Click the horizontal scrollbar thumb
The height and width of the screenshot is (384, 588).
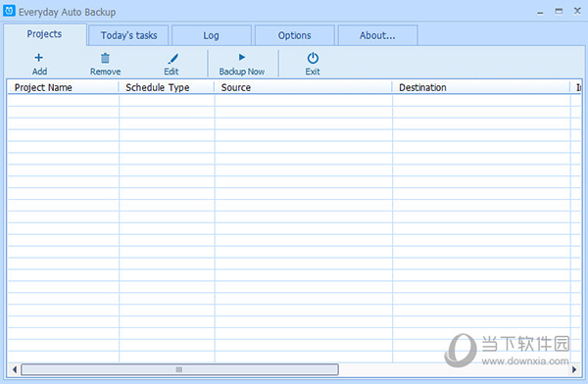tap(179, 369)
